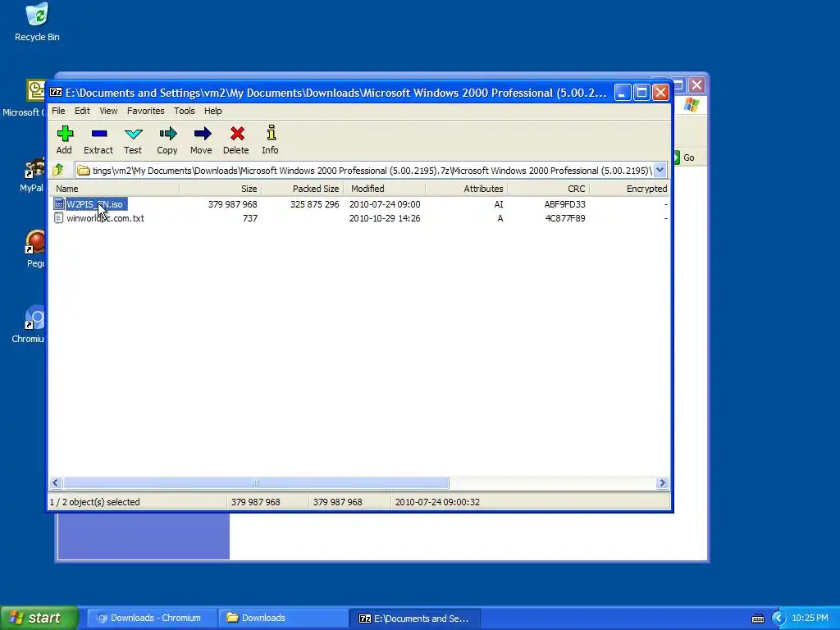840x630 pixels.
Task: Click CRC value 4C877F89
Action: pos(565,218)
